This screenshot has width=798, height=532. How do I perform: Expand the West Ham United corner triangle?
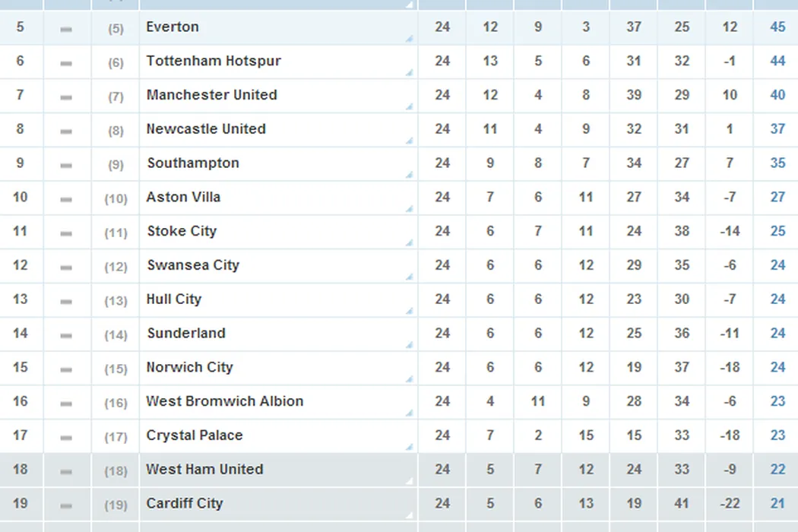(x=410, y=481)
